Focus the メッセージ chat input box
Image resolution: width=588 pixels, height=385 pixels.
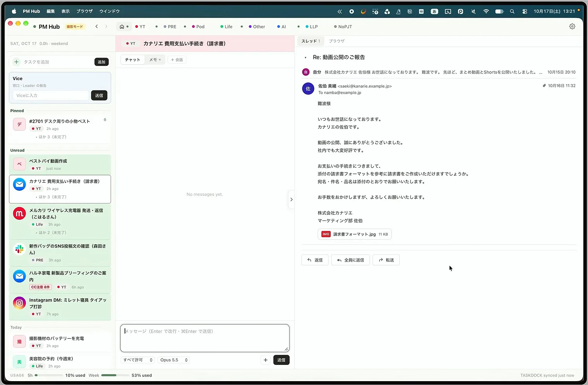205,338
